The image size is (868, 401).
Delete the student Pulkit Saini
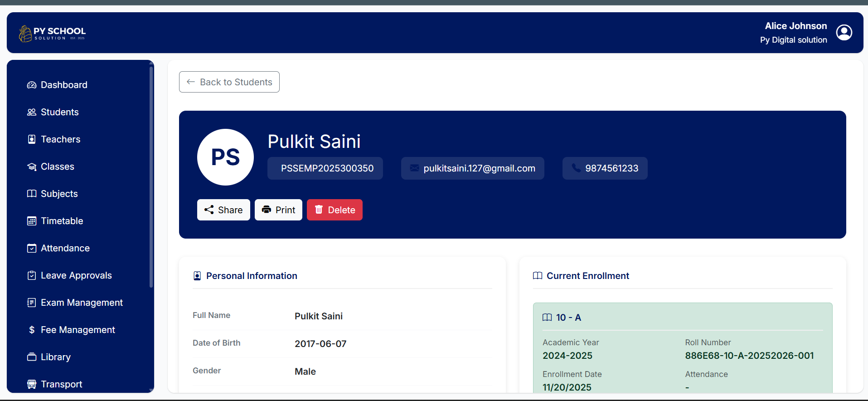(335, 210)
